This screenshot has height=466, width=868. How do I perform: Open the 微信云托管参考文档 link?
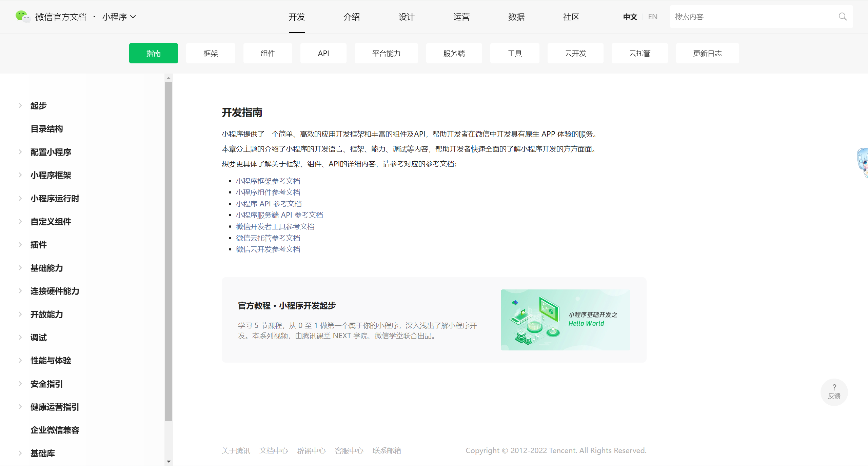[268, 238]
